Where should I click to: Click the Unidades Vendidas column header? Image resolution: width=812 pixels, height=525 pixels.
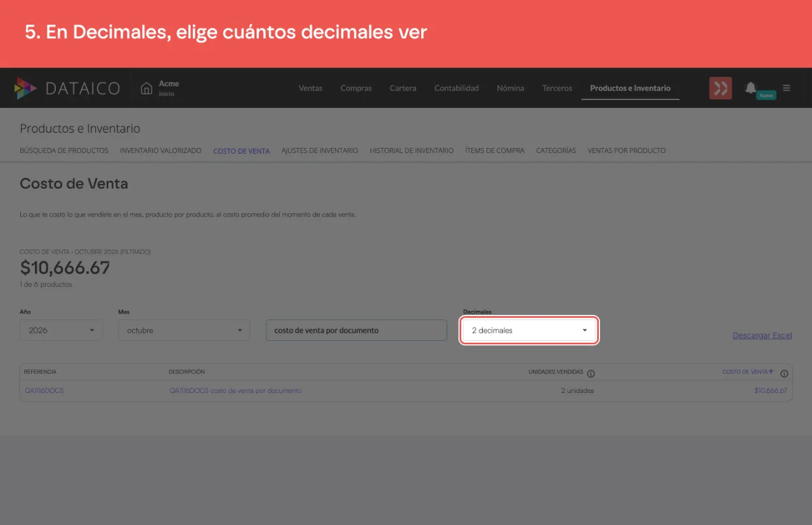pyautogui.click(x=556, y=372)
